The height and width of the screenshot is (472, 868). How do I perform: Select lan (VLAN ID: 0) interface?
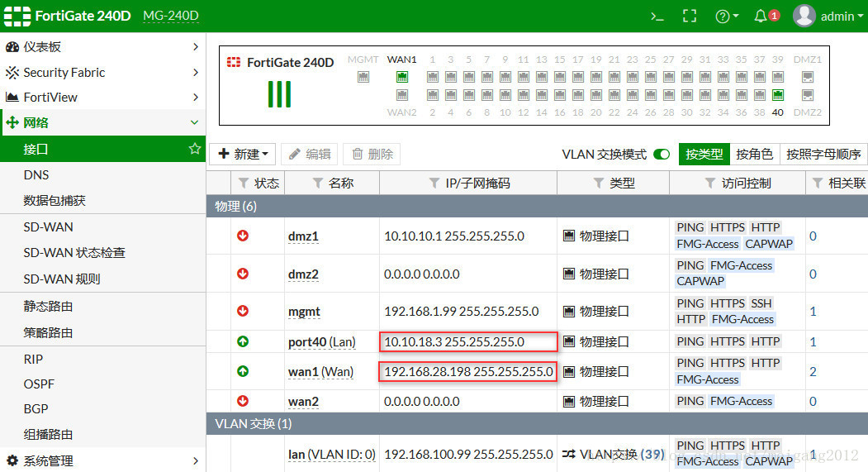(331, 455)
